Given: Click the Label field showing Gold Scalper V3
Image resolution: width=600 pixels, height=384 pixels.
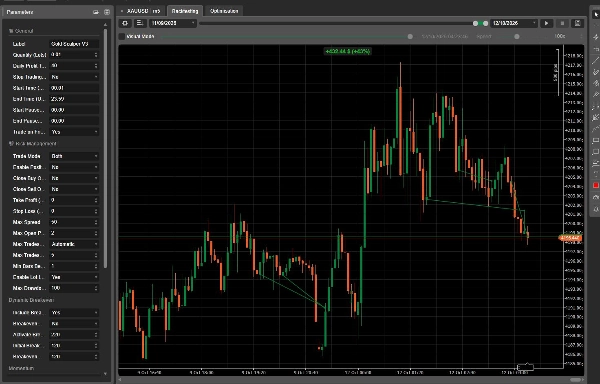Looking at the screenshot, I should pos(74,44).
